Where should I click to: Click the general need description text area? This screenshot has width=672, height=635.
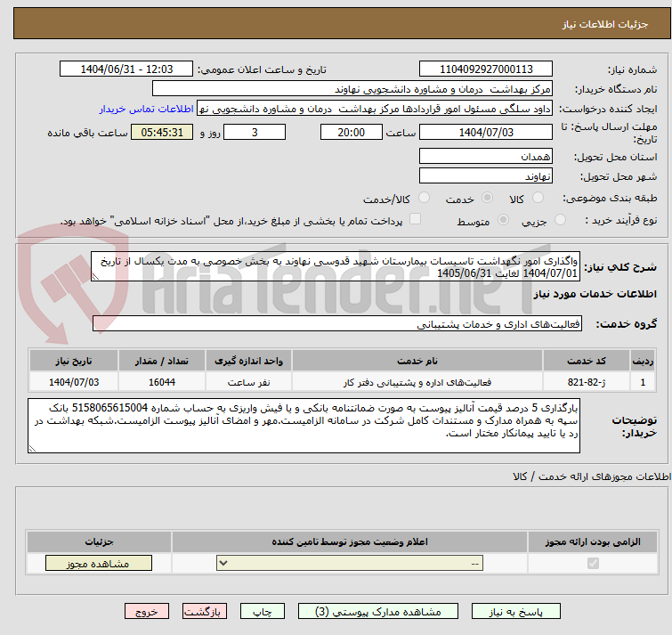coord(336,266)
